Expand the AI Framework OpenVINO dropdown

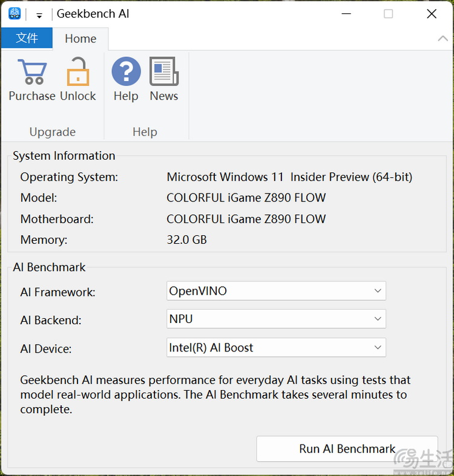pyautogui.click(x=276, y=291)
